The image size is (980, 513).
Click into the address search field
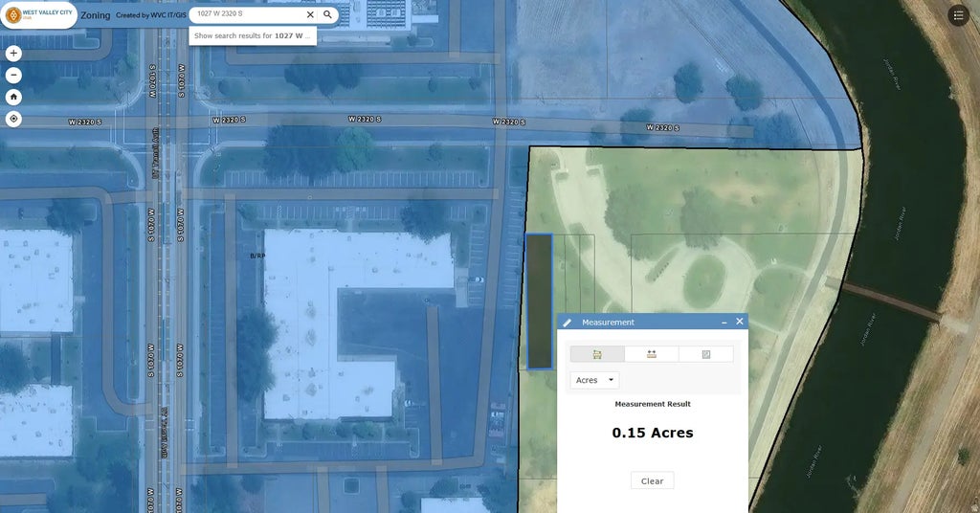pyautogui.click(x=247, y=14)
